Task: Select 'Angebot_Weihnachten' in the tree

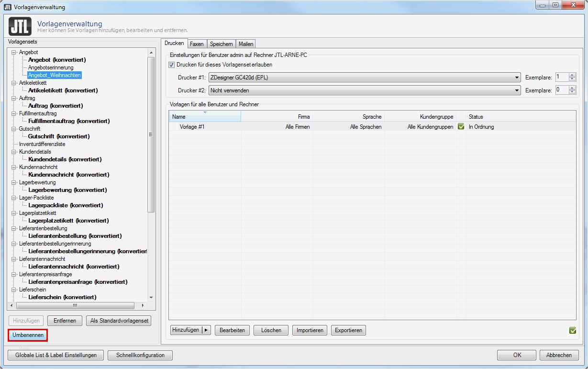Action: tap(55, 75)
